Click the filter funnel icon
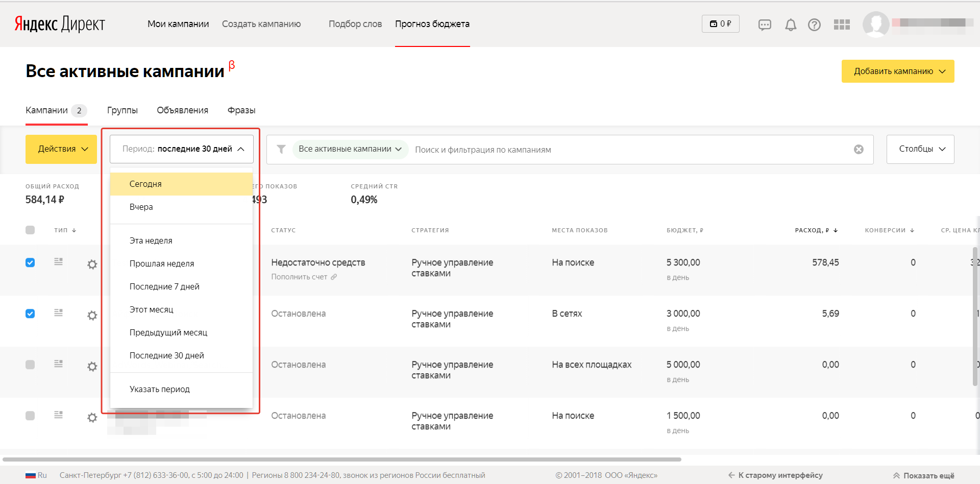Screen dimensions: 980x484 [x=281, y=149]
